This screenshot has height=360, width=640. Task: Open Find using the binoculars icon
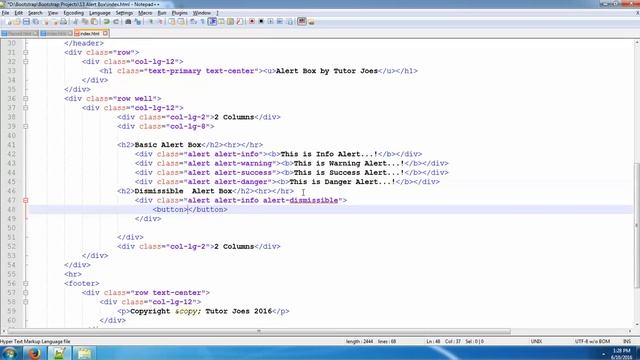click(x=128, y=22)
